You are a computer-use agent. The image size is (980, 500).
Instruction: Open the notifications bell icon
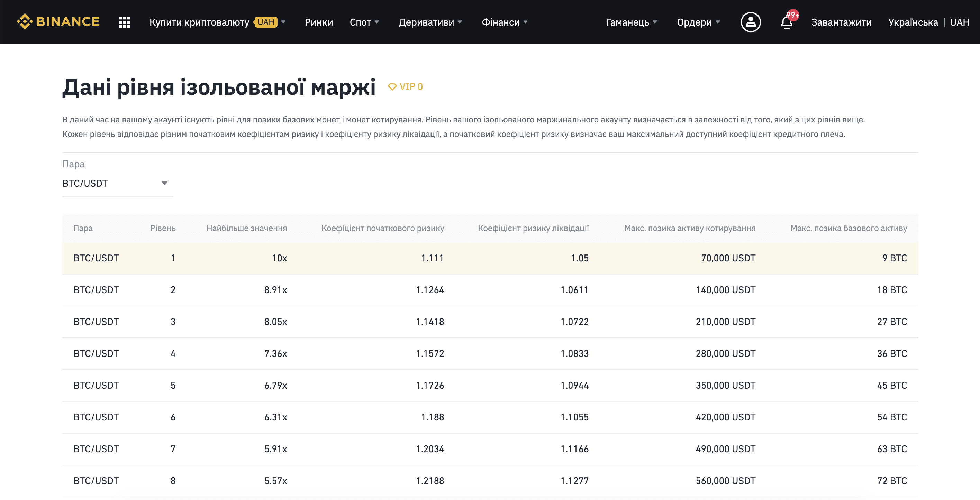(787, 22)
